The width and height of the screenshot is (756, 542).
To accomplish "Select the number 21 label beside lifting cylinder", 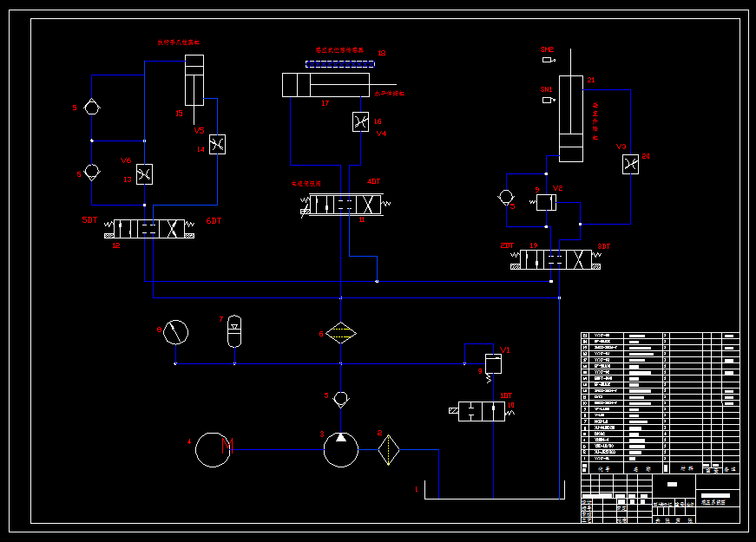I will click(x=591, y=80).
